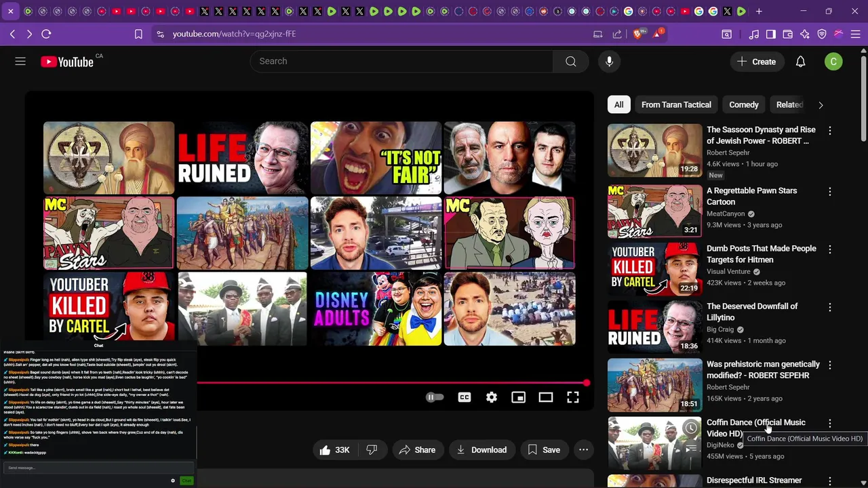Open the player settings gear
868x488 pixels.
coord(492,398)
